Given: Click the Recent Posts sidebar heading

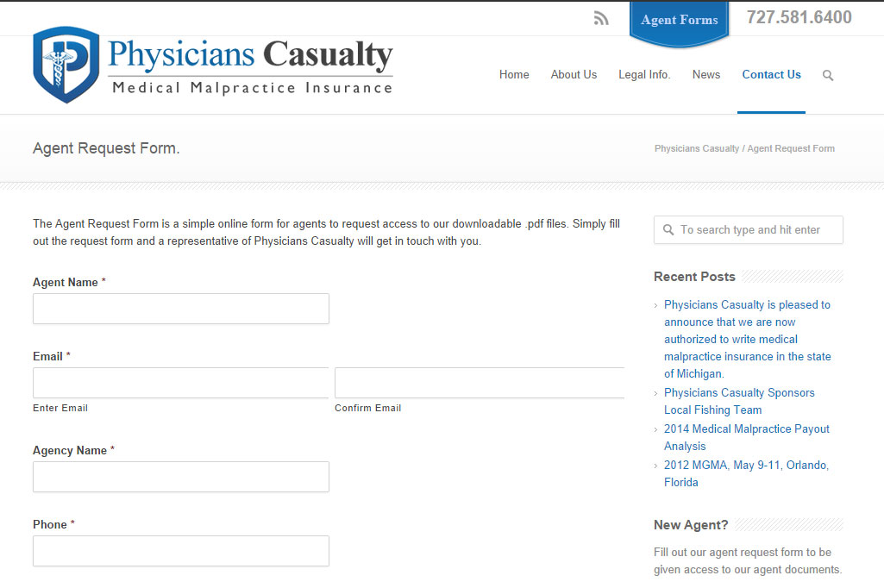Looking at the screenshot, I should (x=694, y=277).
